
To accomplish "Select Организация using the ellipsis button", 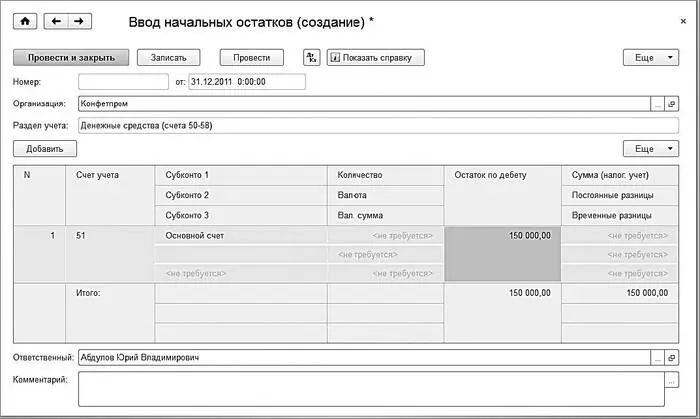I will (658, 104).
